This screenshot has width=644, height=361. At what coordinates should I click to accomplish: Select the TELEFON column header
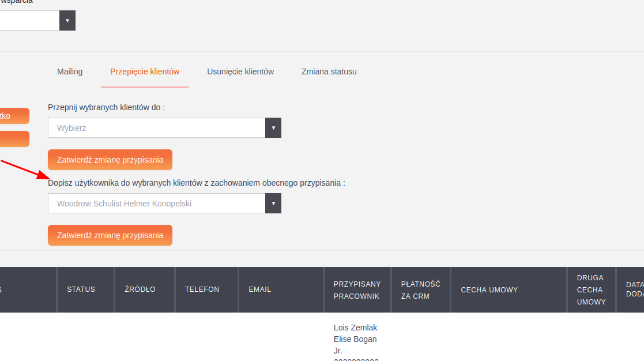pos(202,289)
